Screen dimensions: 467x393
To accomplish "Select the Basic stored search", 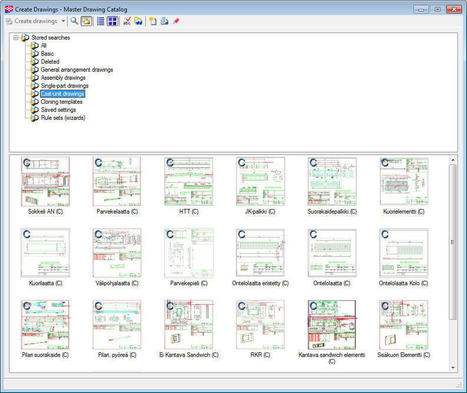I will pos(47,54).
